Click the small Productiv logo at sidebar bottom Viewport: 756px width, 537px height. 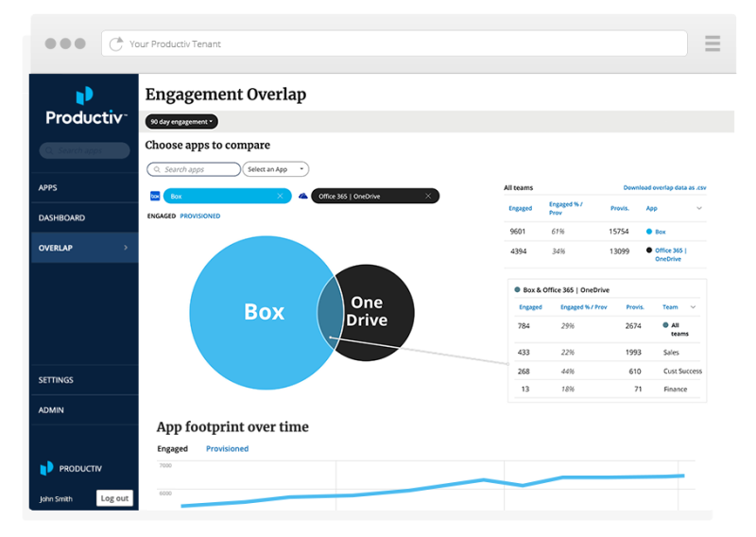[47, 468]
